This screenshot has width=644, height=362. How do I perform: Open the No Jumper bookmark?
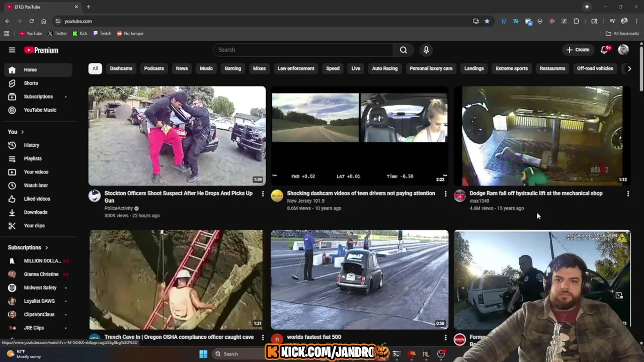click(x=130, y=33)
